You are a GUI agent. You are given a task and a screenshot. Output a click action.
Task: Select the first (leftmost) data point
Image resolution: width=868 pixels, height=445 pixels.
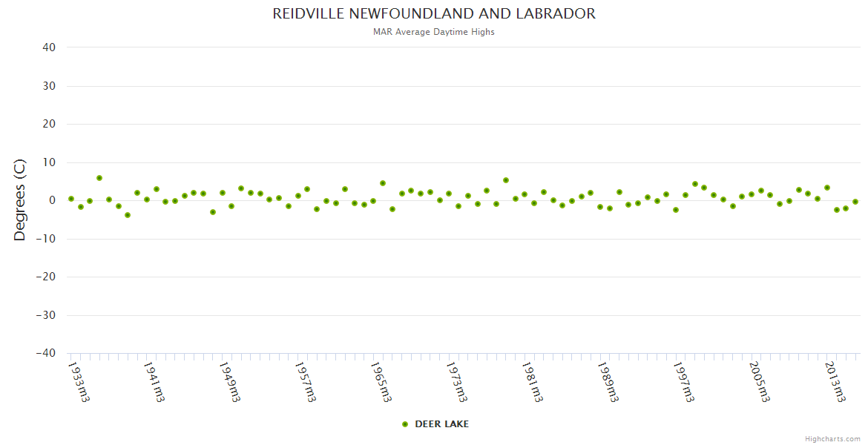coord(71,199)
